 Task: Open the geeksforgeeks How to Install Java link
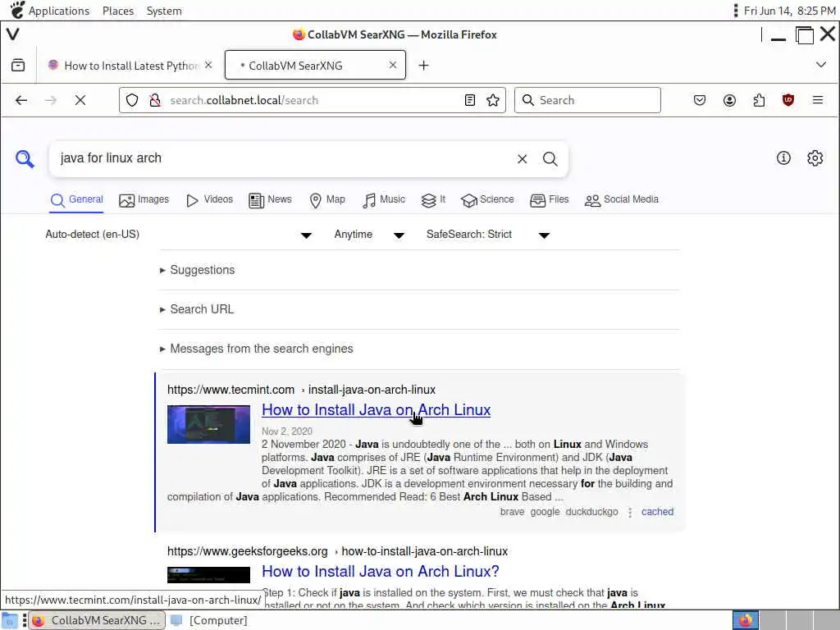tap(381, 572)
